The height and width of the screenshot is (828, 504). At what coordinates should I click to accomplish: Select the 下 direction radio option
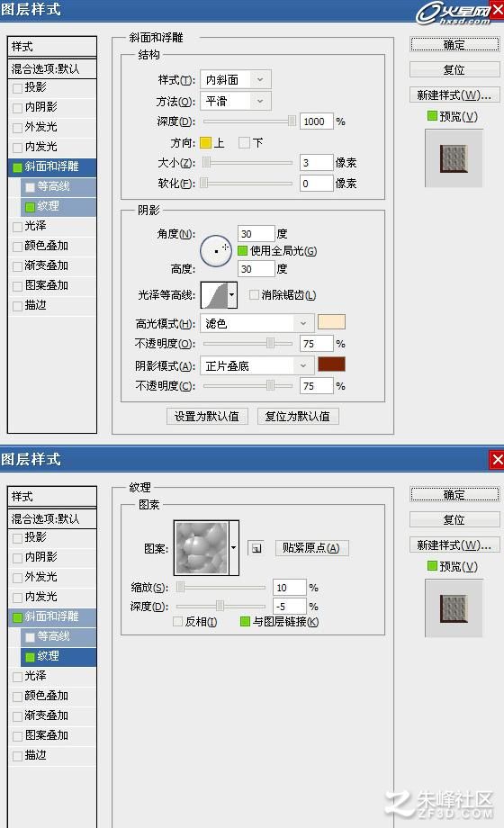pos(244,142)
